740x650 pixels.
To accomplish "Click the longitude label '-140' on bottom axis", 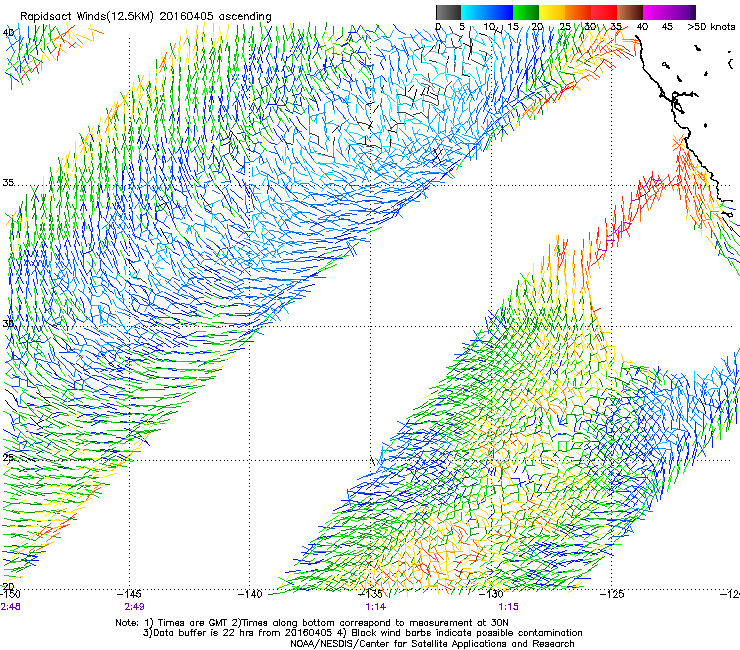I will [250, 594].
